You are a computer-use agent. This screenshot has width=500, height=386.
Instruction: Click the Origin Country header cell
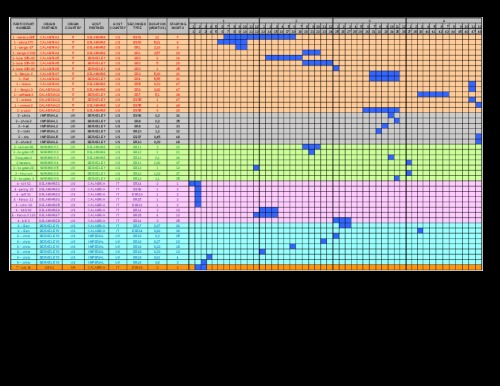tap(73, 26)
